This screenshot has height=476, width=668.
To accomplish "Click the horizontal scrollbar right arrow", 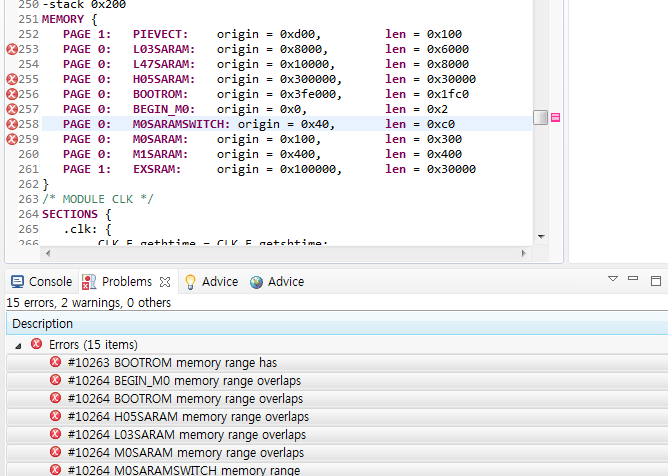I will point(524,254).
